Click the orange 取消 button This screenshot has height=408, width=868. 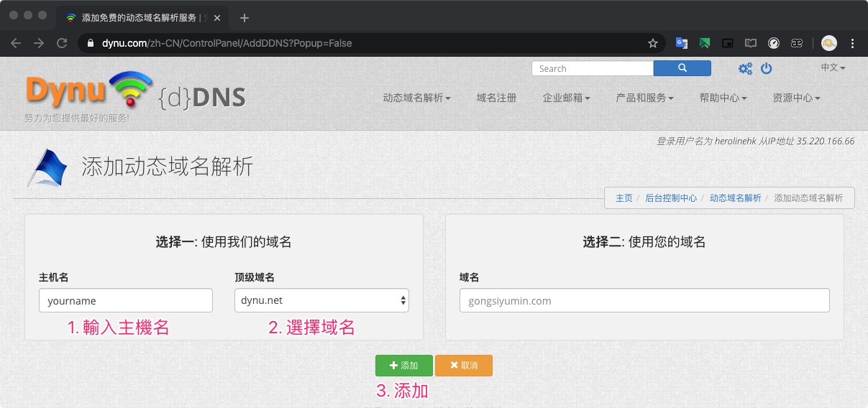tap(463, 366)
